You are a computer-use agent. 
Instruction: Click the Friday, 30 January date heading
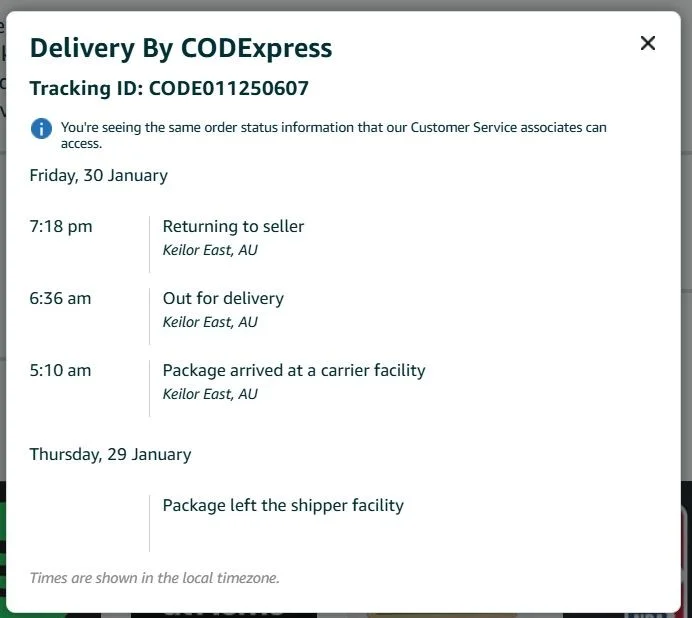[98, 175]
